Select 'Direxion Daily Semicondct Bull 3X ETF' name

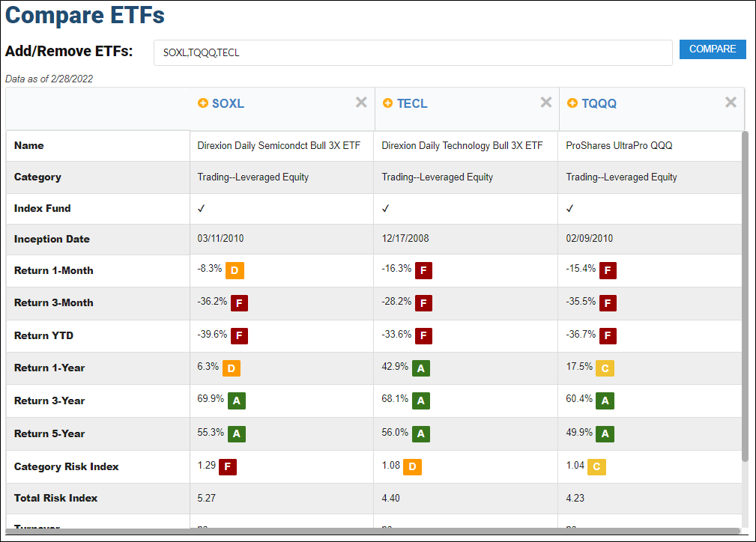tap(279, 145)
